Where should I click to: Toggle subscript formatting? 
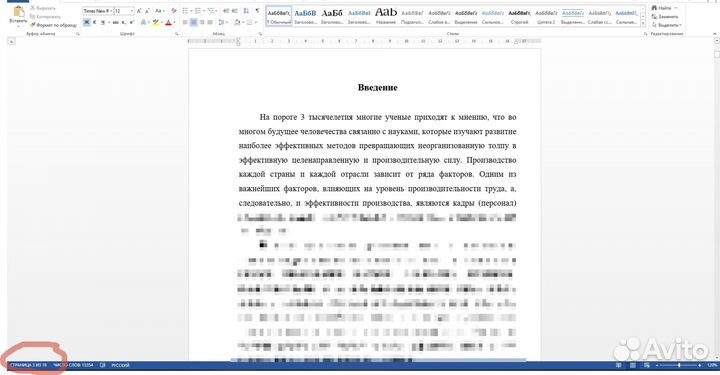[124, 22]
